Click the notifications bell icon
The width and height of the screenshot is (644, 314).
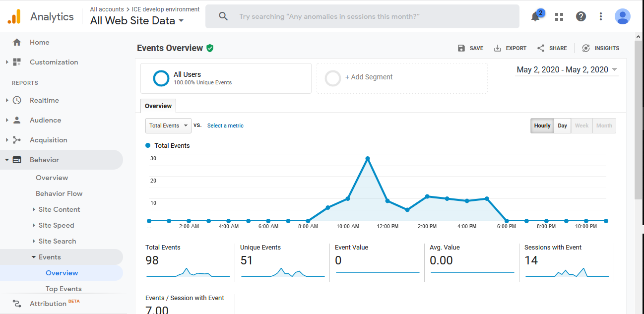(x=536, y=16)
